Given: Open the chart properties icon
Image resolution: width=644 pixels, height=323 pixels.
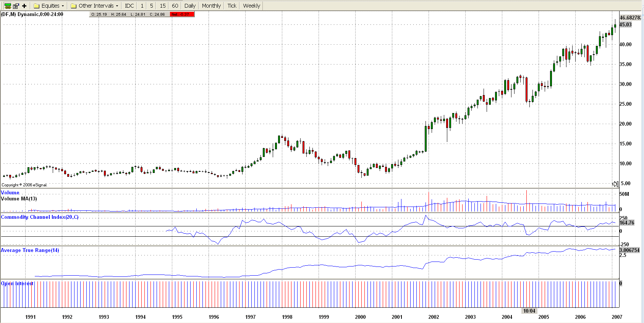Looking at the screenshot, I should point(16,6).
